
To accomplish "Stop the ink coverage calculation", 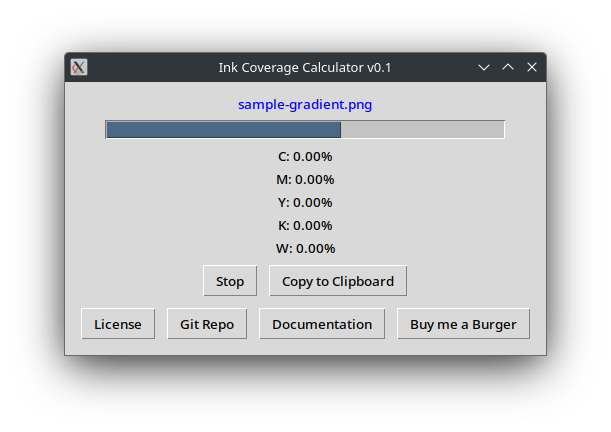I will [x=230, y=281].
